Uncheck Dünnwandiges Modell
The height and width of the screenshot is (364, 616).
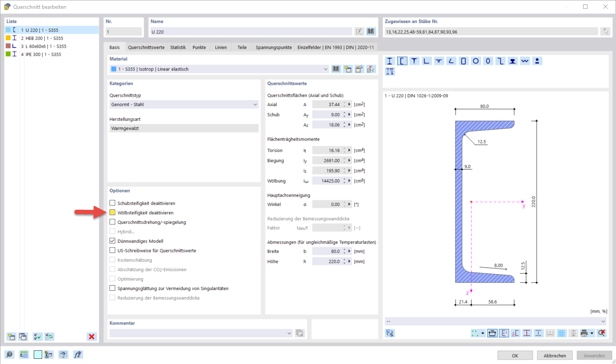click(x=112, y=241)
